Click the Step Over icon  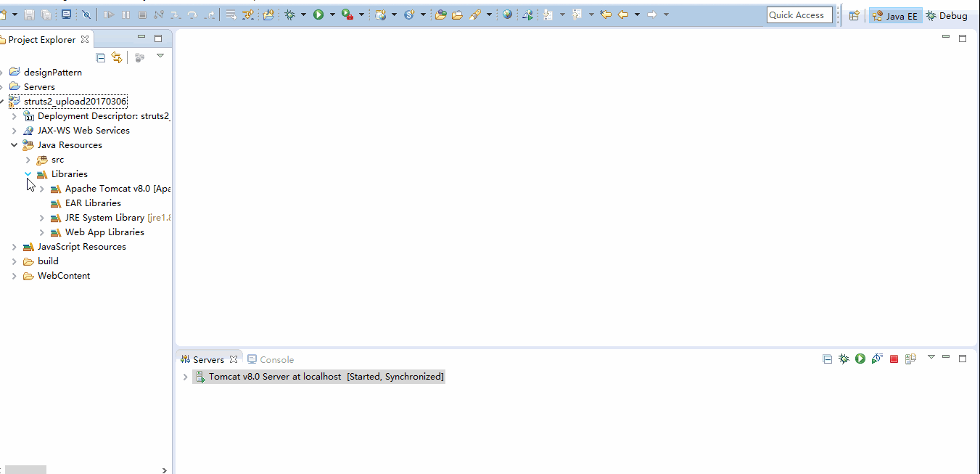coord(192,15)
